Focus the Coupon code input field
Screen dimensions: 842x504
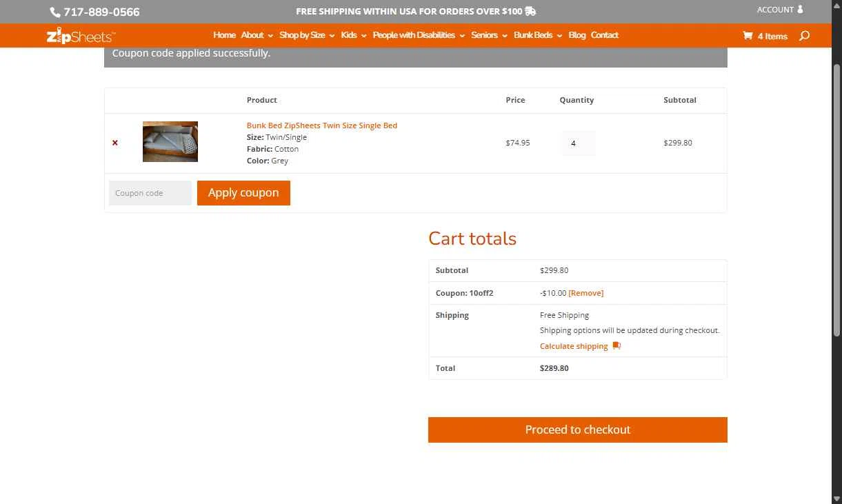tap(150, 193)
